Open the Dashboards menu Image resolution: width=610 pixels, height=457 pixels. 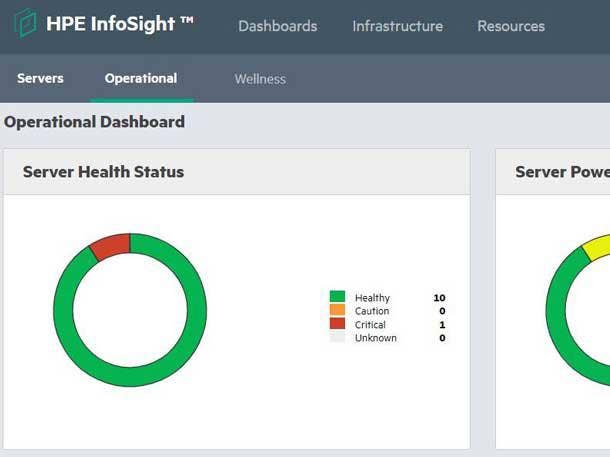pos(277,26)
